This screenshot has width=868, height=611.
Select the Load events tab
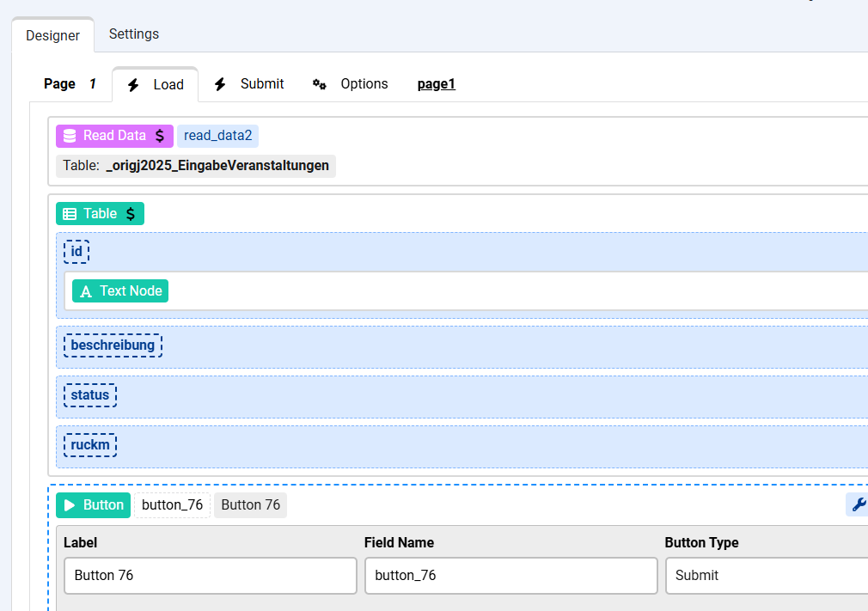pyautogui.click(x=156, y=84)
